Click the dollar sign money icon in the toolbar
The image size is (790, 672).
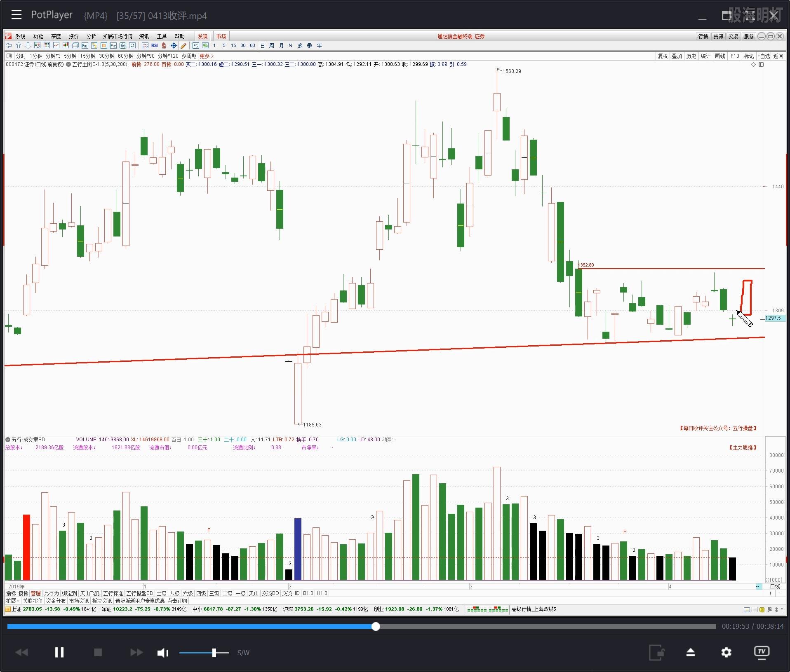[164, 45]
